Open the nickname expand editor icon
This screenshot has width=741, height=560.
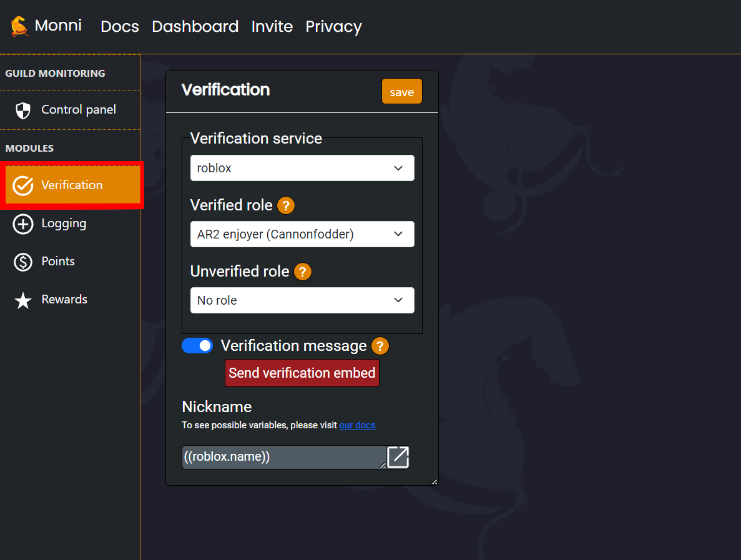(398, 457)
